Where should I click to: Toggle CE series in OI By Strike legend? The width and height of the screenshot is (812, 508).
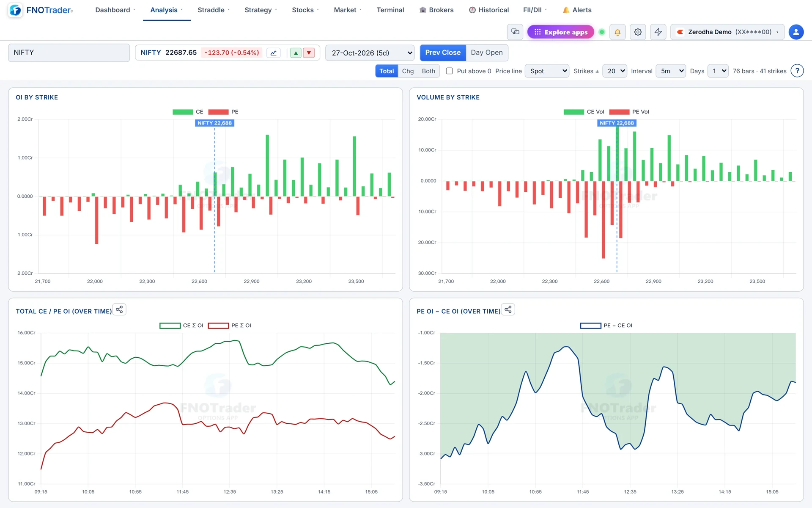click(x=188, y=112)
